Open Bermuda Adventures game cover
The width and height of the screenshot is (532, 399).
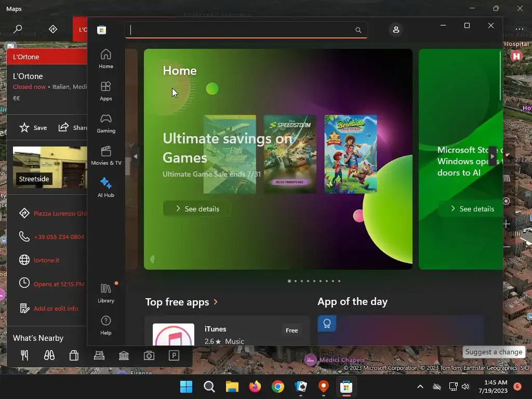coord(351,154)
